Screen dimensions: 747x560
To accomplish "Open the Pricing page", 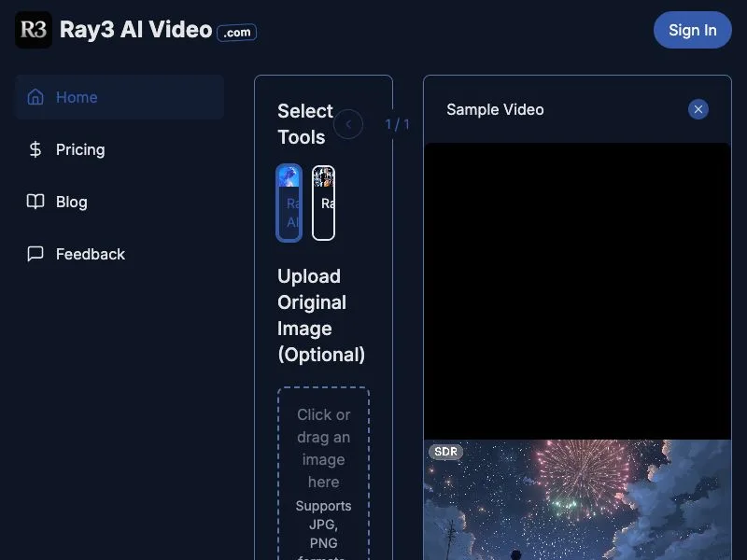I will point(80,149).
